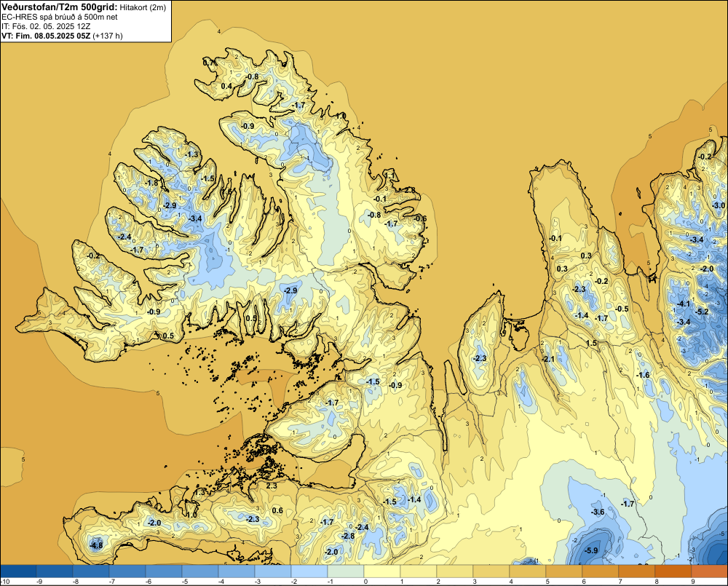Click the title 'Veðurstofan/T2m 500grid:'

[60, 7]
